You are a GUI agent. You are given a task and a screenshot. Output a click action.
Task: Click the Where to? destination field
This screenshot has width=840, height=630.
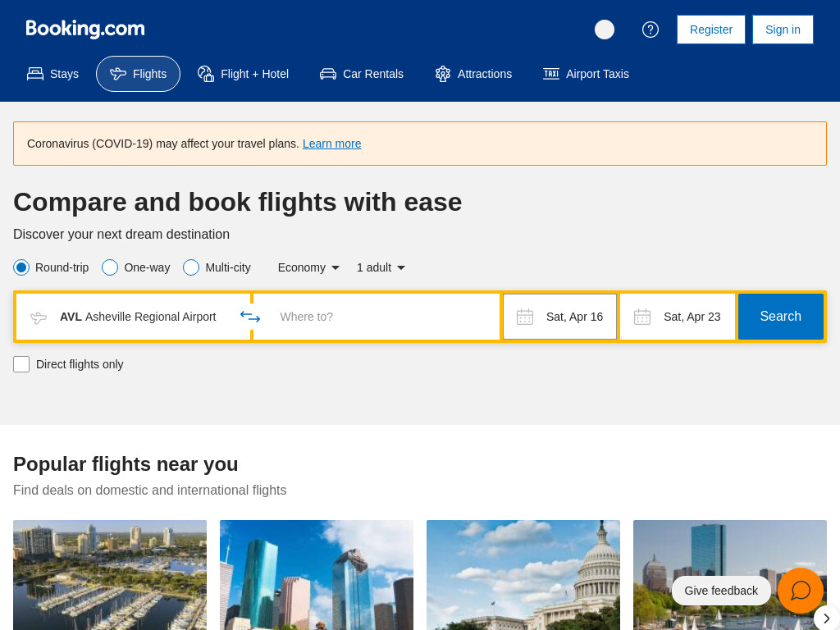click(x=377, y=317)
